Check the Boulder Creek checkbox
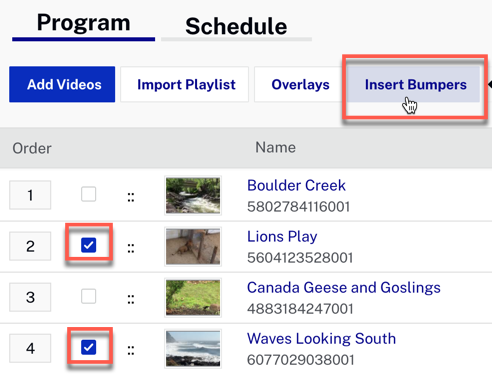This screenshot has height=374, width=492. tap(89, 194)
